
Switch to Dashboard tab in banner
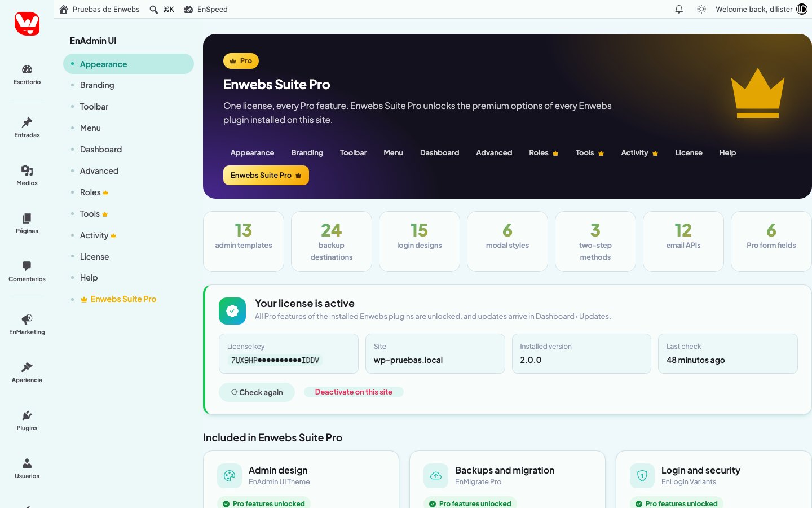pyautogui.click(x=439, y=152)
